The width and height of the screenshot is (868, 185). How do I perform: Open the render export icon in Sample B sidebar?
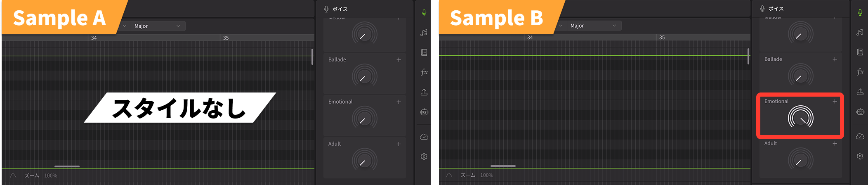pyautogui.click(x=860, y=92)
